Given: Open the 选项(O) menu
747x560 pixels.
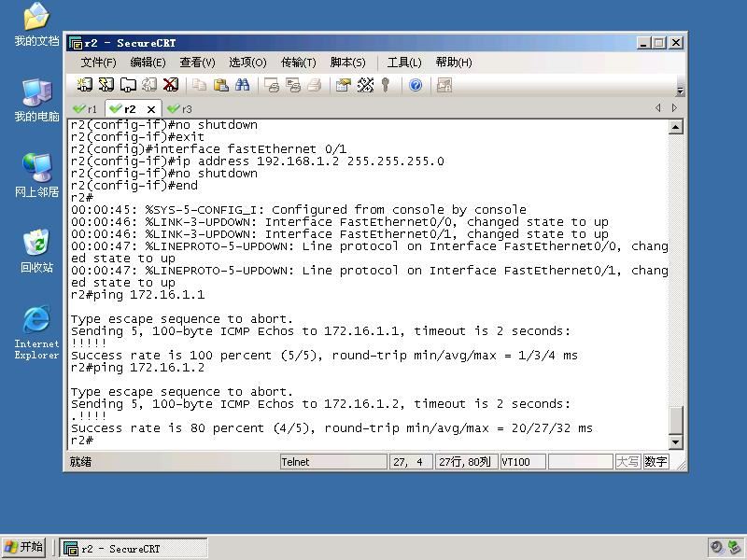Looking at the screenshot, I should click(247, 63).
